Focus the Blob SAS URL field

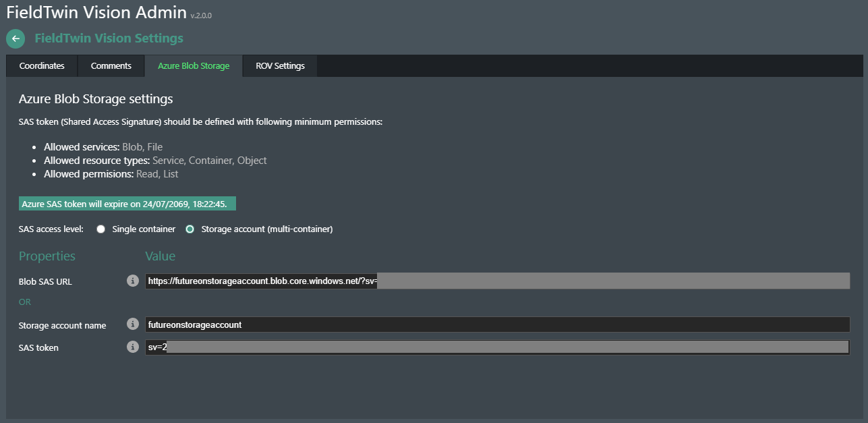pyautogui.click(x=498, y=281)
